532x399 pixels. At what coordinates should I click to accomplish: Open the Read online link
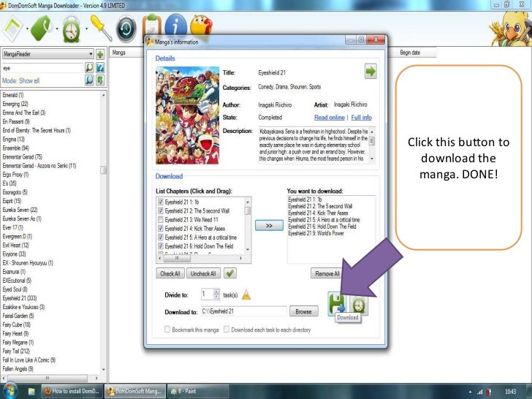(329, 118)
